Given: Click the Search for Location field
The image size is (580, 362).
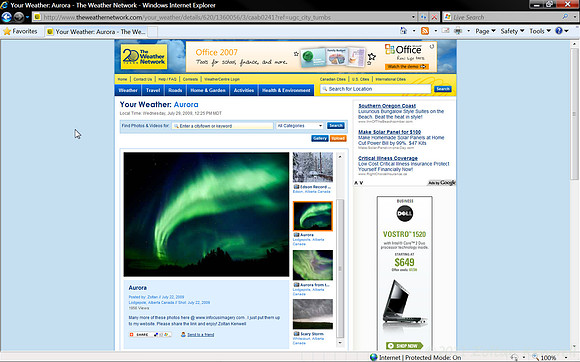Looking at the screenshot, I should (375, 89).
